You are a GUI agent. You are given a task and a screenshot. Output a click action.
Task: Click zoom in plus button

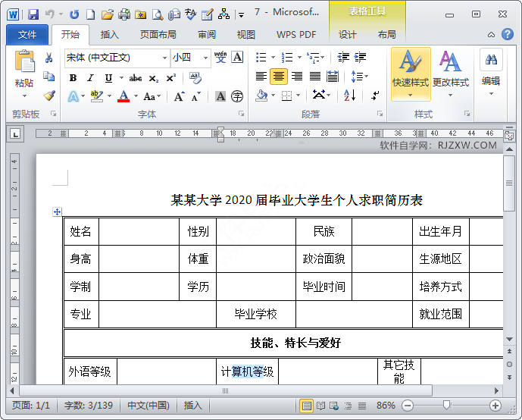[x=495, y=406]
